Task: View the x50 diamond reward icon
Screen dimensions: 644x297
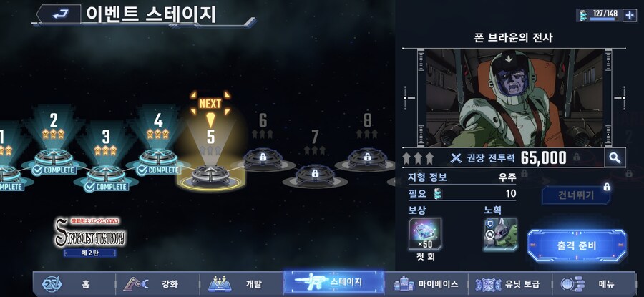Action: pos(426,234)
